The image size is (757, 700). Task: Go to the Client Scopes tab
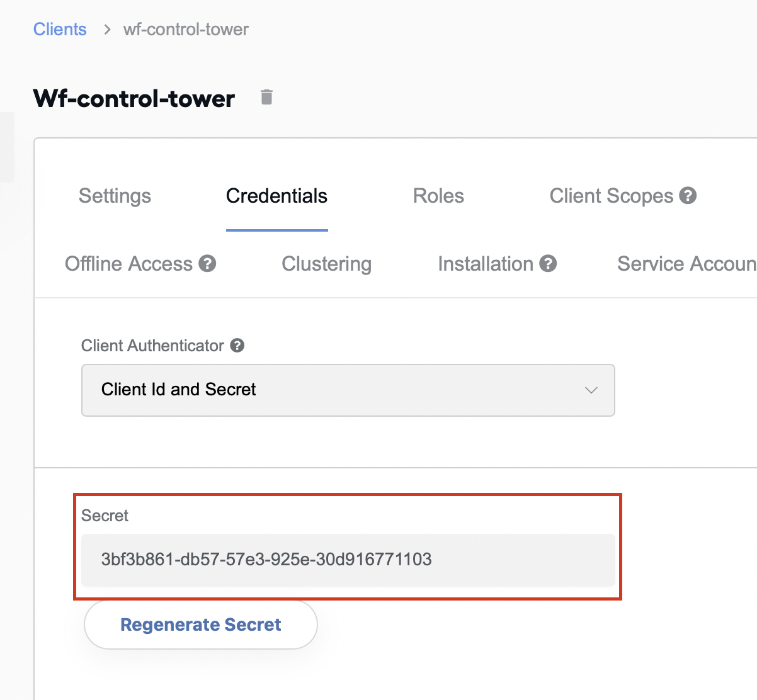pyautogui.click(x=612, y=196)
